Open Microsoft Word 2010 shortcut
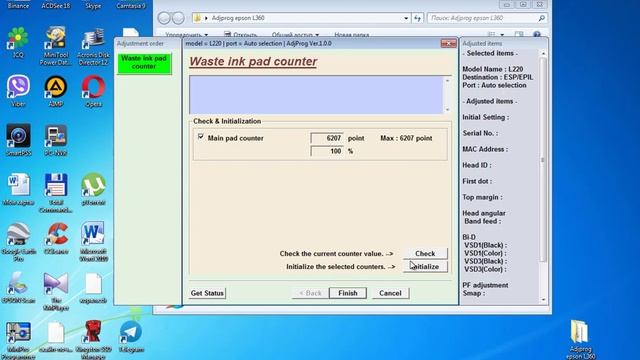 pyautogui.click(x=93, y=242)
